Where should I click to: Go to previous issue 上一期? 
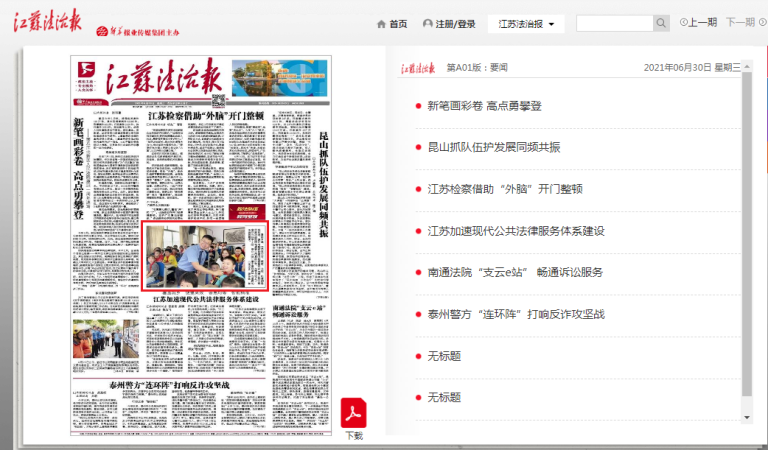click(698, 23)
